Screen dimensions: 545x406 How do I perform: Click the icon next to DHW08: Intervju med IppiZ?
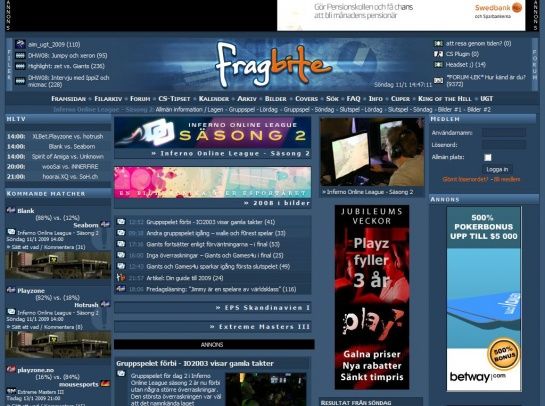(20, 81)
